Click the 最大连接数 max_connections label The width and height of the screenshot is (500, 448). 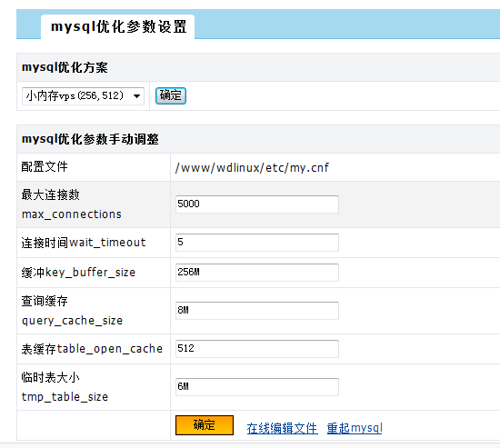click(72, 204)
